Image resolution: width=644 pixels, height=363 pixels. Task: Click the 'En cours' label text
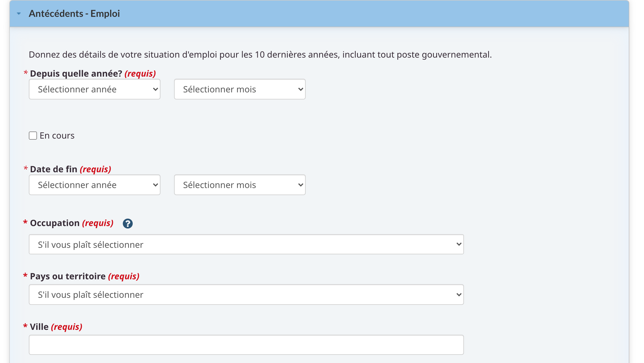click(x=57, y=136)
